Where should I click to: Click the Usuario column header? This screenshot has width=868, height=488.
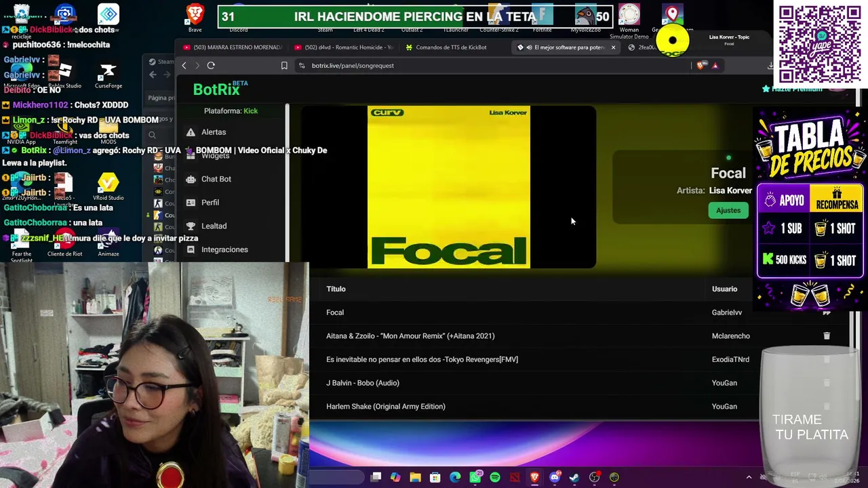point(724,289)
